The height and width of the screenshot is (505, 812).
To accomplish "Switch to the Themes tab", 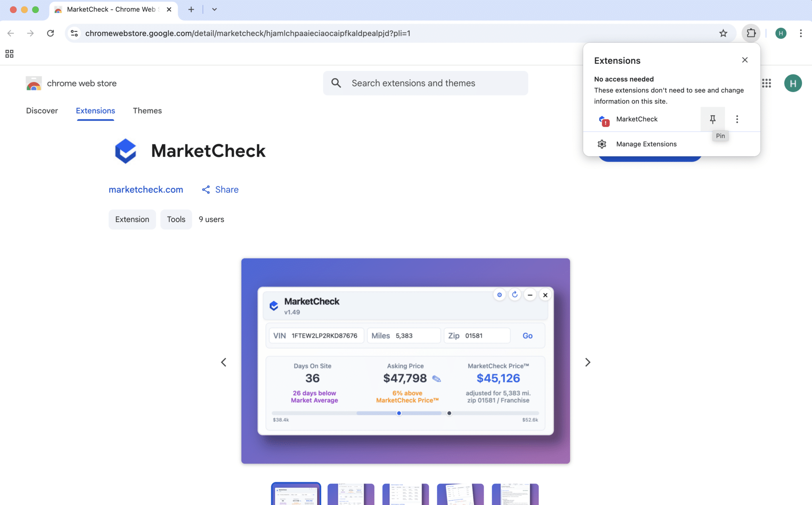I will point(147,111).
